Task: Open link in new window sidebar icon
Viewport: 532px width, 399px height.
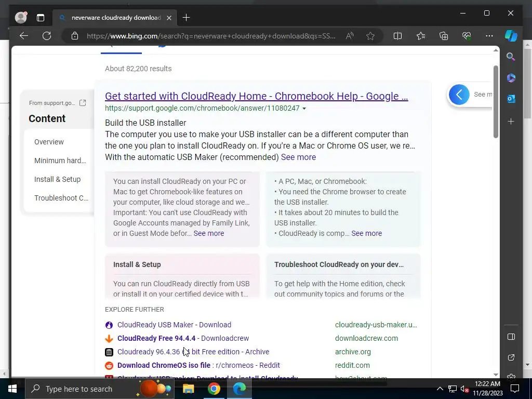Action: (511, 357)
